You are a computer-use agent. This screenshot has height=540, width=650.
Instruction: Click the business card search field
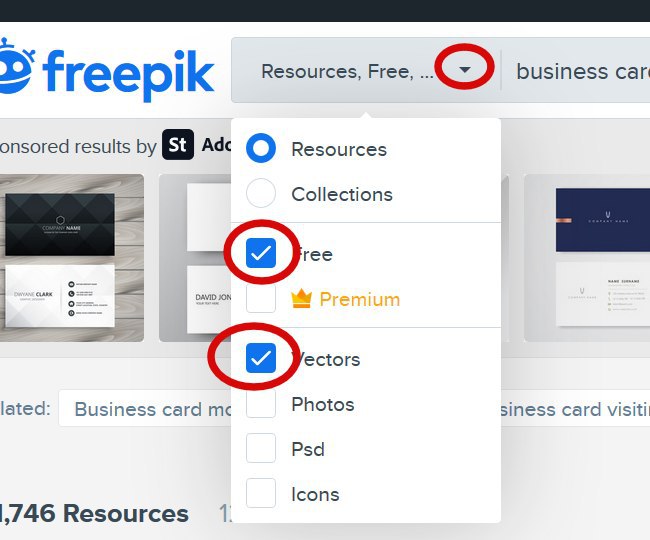(x=576, y=71)
